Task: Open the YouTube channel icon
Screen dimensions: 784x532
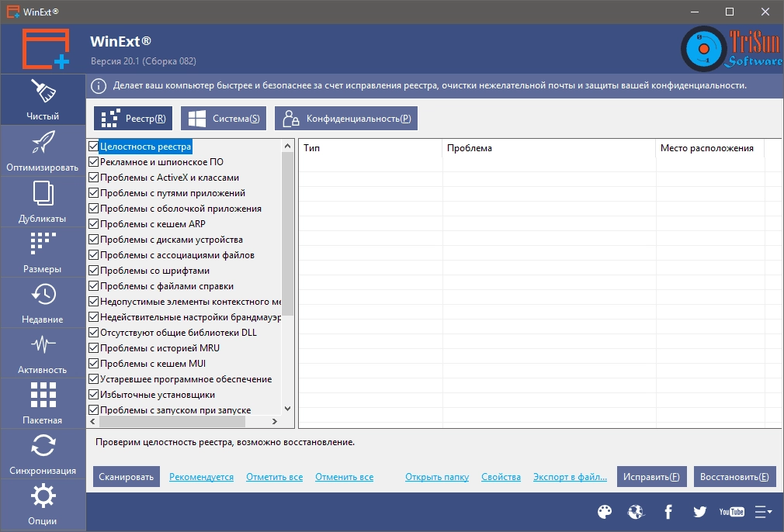Action: 731,512
